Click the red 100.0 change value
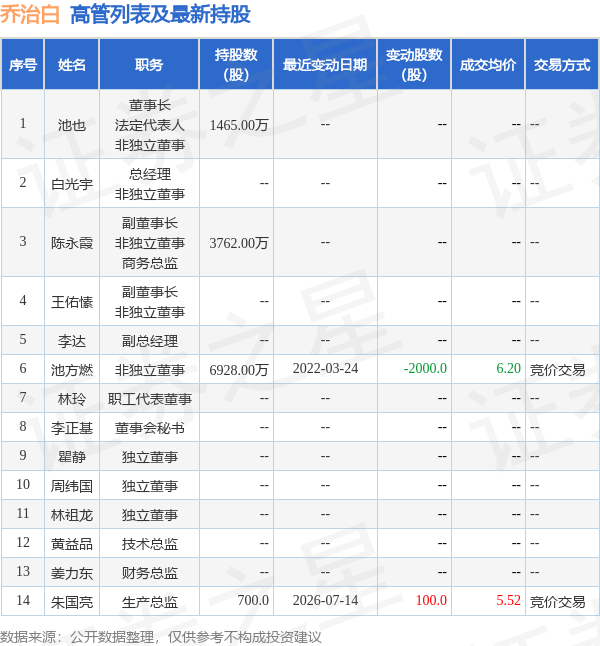This screenshot has height=646, width=600. [x=431, y=601]
